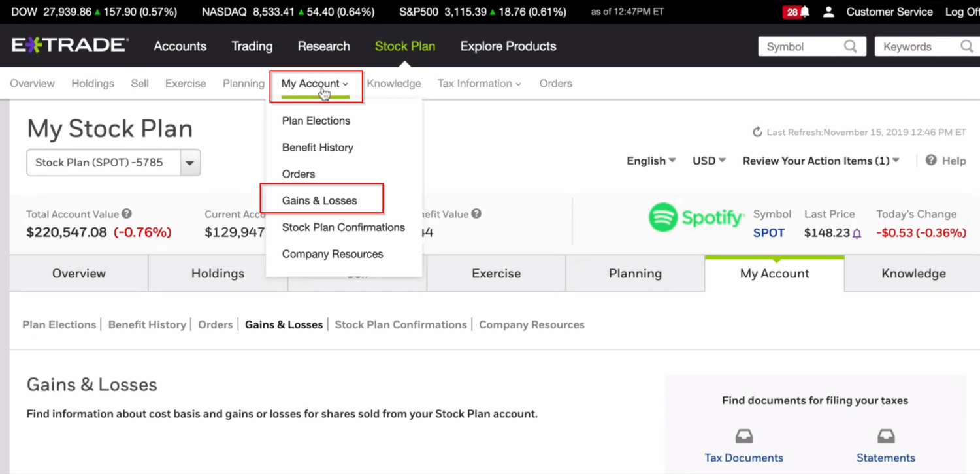Open the Trading menu
This screenshot has height=474, width=980.
tap(252, 46)
